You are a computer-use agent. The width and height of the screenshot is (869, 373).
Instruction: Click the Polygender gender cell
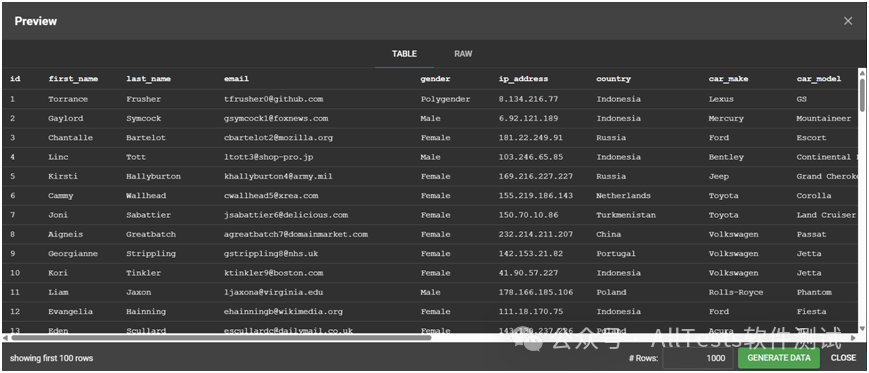click(x=445, y=99)
